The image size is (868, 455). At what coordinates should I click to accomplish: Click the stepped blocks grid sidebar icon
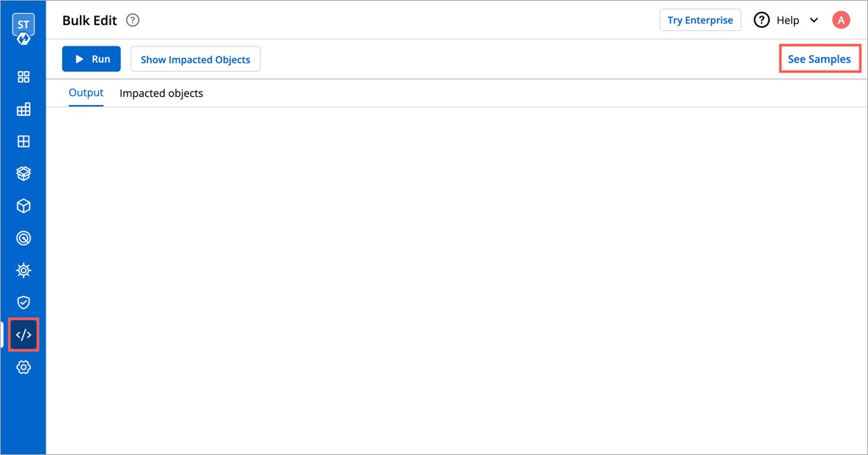click(23, 109)
